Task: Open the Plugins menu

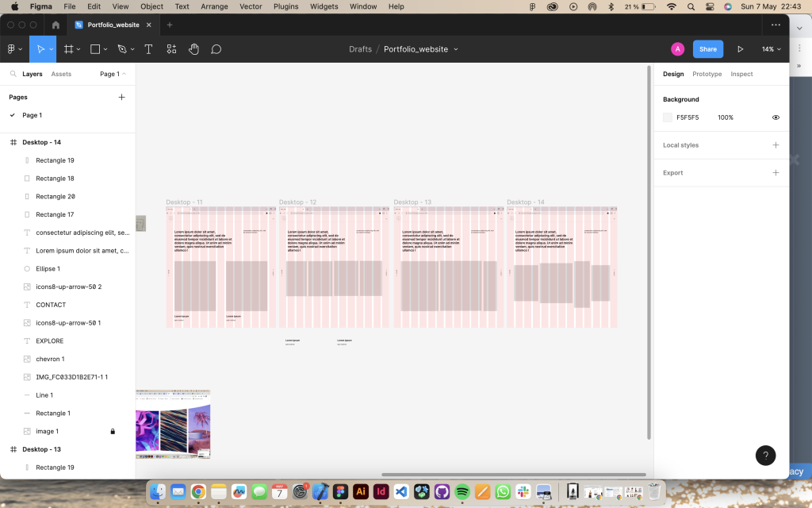Action: (x=285, y=6)
